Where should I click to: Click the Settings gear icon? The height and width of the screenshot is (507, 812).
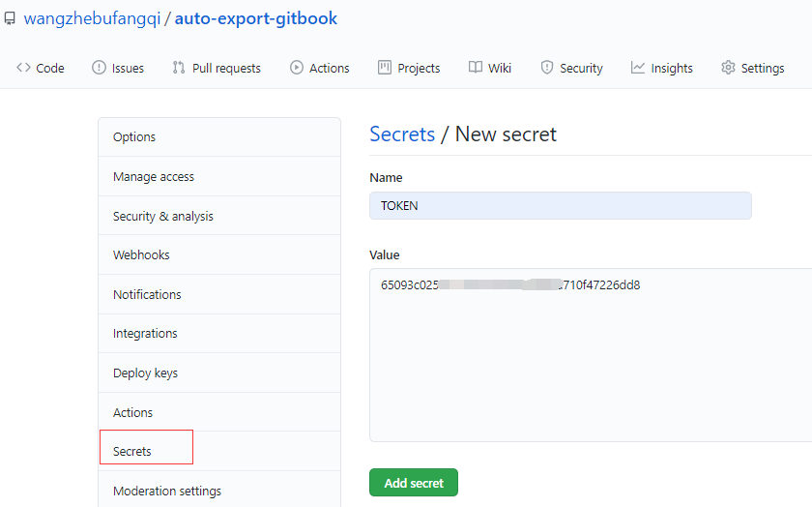point(728,68)
